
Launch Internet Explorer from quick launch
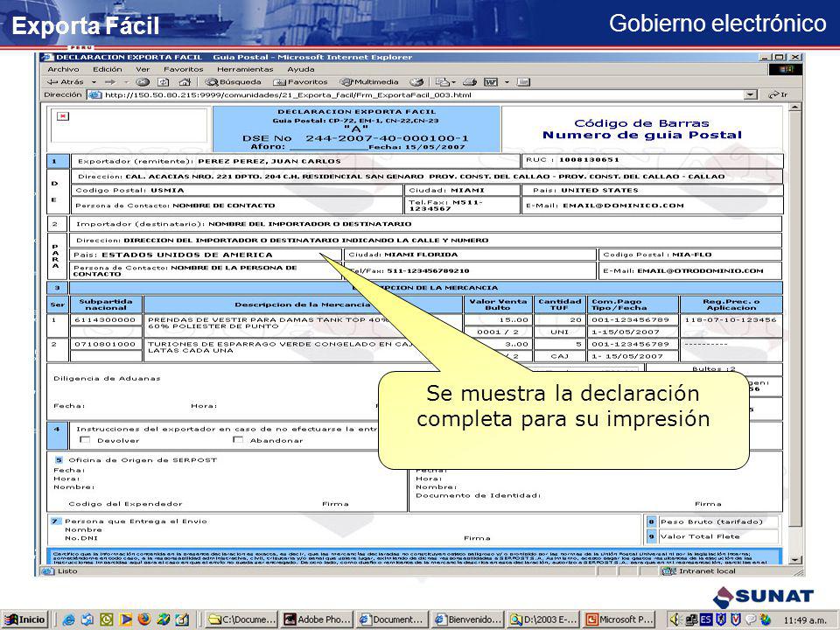pyautogui.click(x=68, y=619)
